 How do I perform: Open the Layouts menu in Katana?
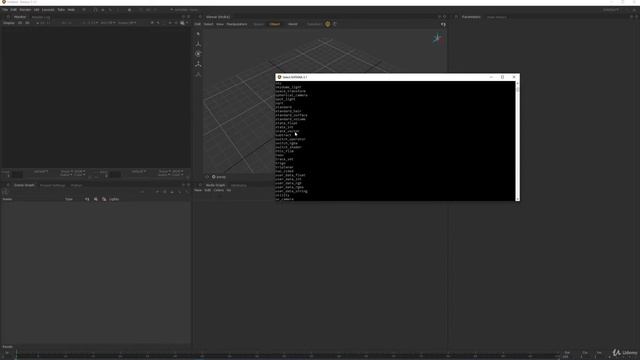pos(48,9)
